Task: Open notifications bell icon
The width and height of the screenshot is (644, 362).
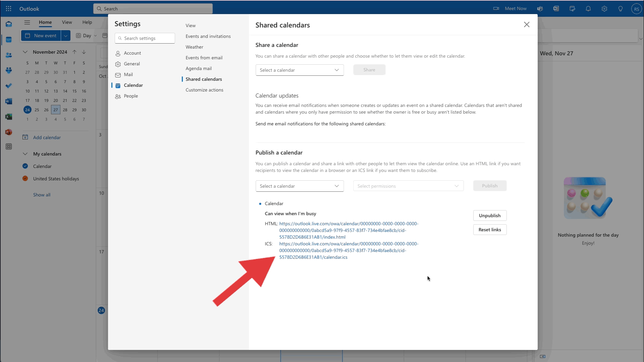Action: [x=588, y=9]
